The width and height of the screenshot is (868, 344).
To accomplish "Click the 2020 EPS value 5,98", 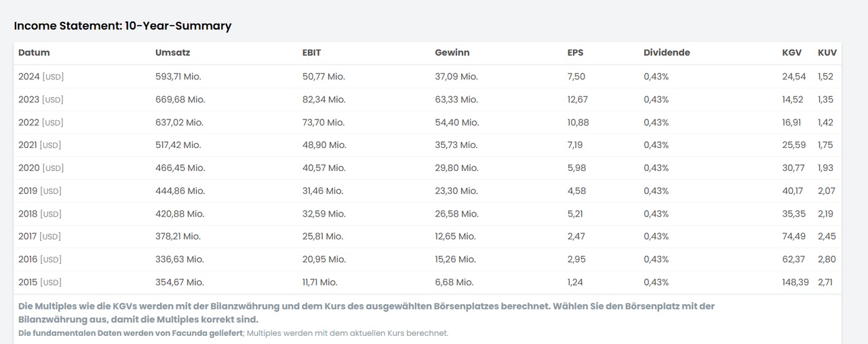I will [576, 168].
